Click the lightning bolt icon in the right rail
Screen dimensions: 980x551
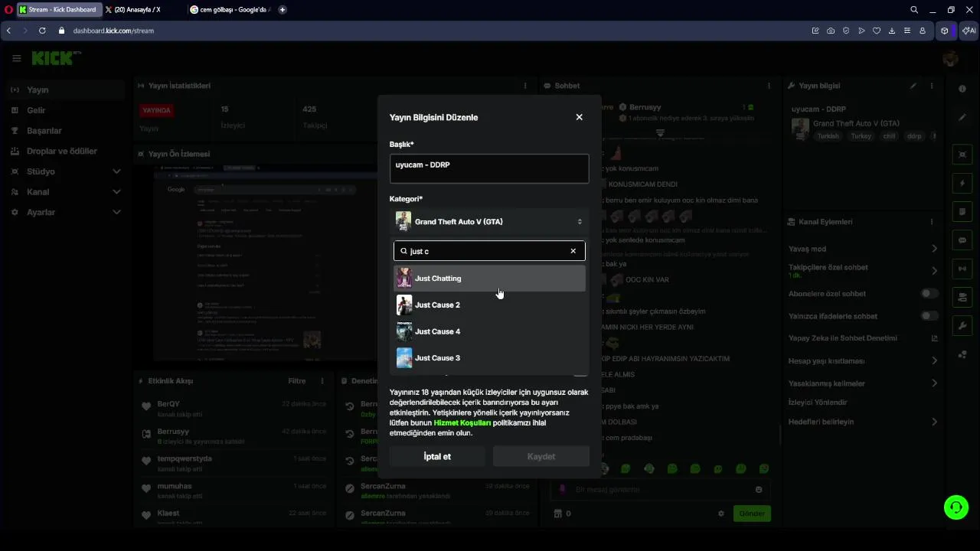coord(962,184)
